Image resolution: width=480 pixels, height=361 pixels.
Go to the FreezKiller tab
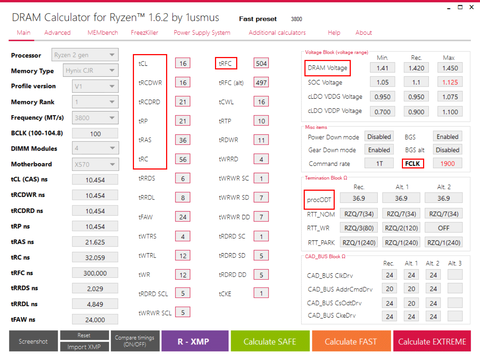pyautogui.click(x=144, y=33)
